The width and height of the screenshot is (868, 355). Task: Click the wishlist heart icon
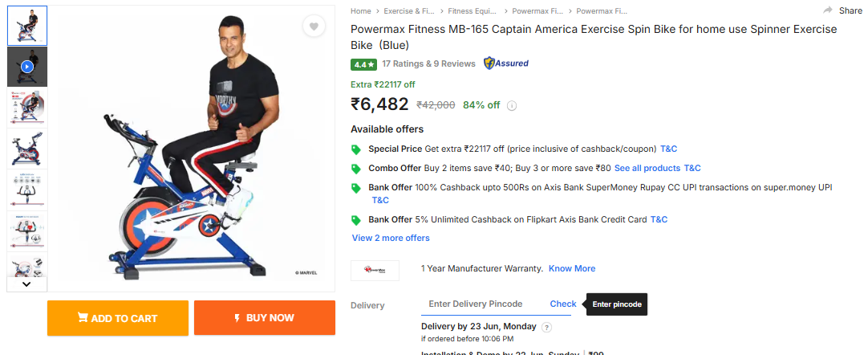314,27
